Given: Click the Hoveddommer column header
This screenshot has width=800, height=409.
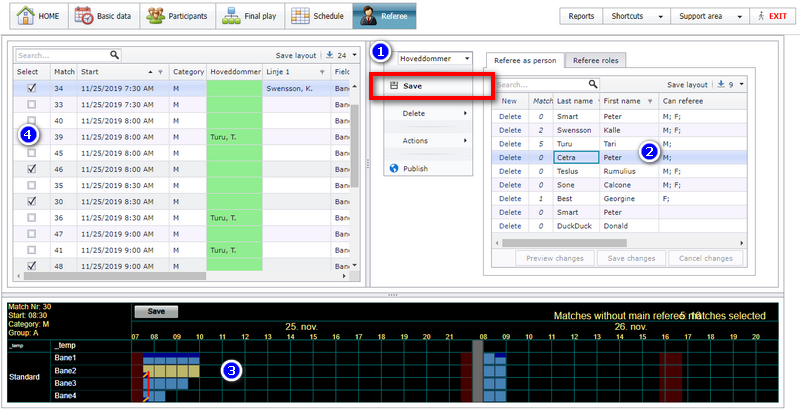Looking at the screenshot, I should coord(235,72).
